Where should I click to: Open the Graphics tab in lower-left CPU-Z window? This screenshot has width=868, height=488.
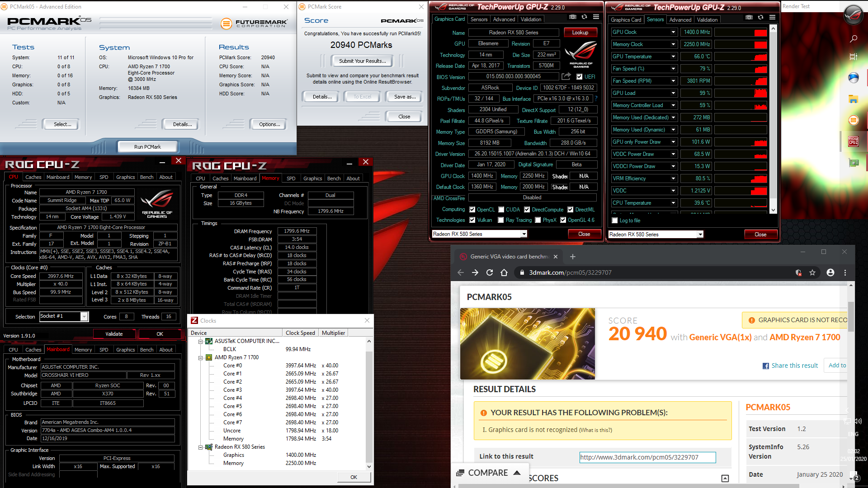(125, 350)
